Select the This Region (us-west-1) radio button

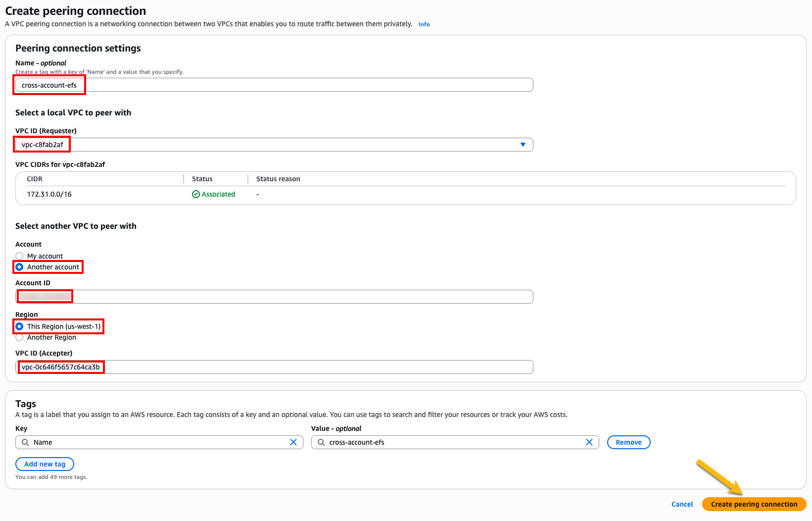[x=19, y=326]
